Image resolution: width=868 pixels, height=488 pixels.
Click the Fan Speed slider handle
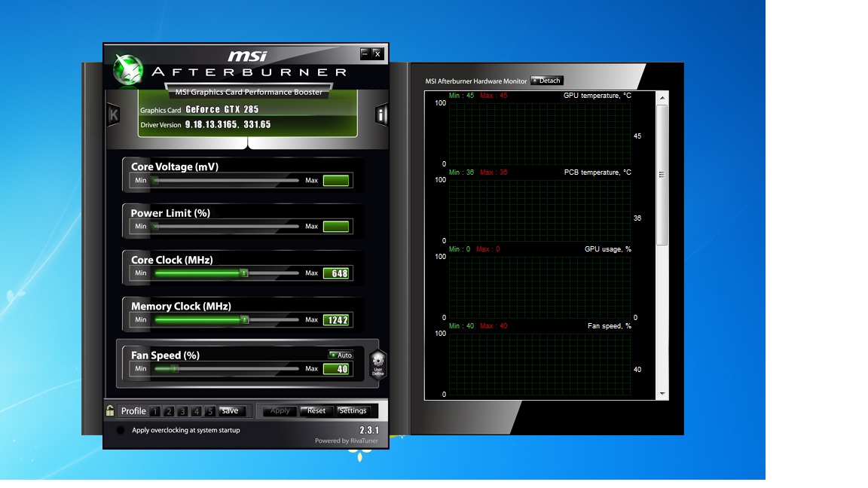point(174,369)
